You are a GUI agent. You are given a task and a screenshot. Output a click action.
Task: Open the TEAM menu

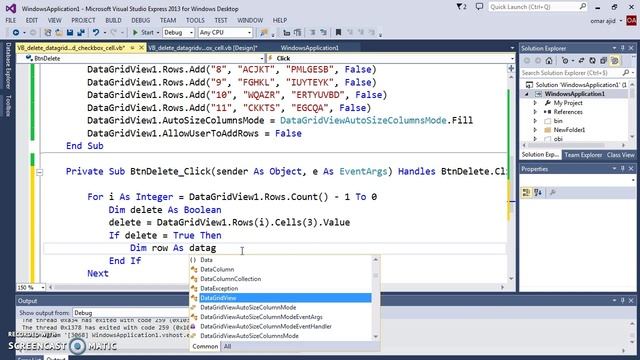point(168,20)
